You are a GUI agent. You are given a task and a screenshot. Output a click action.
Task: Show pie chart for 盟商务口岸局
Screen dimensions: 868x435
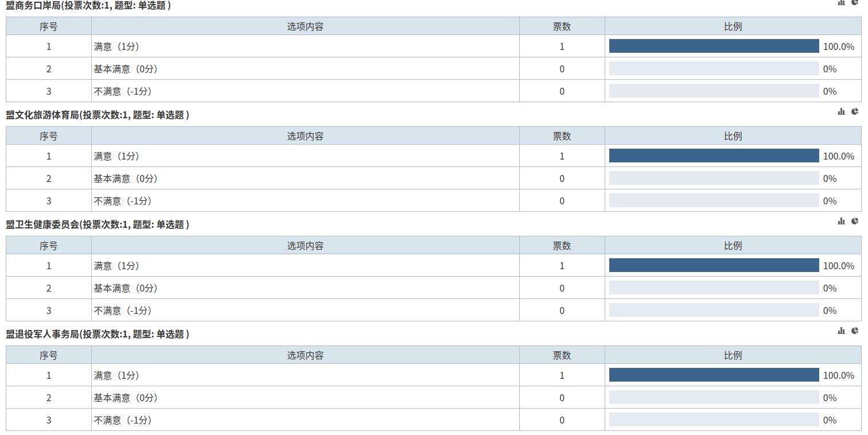[x=854, y=2]
